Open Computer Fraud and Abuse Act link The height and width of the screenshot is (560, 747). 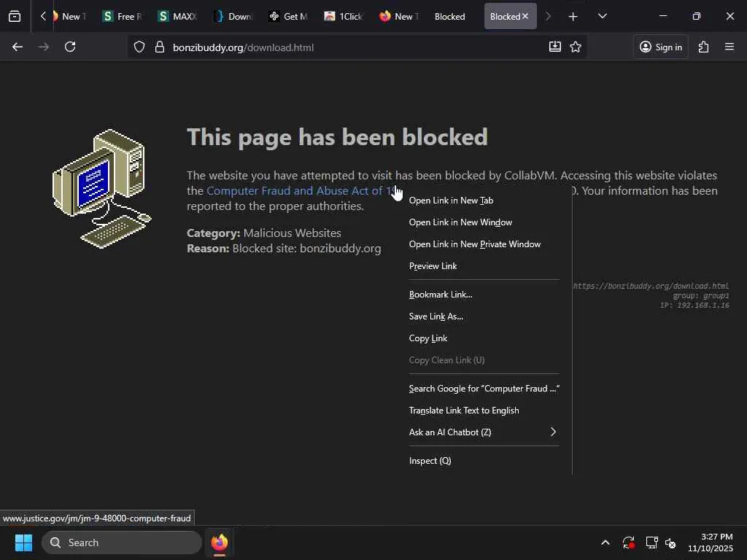coord(299,191)
